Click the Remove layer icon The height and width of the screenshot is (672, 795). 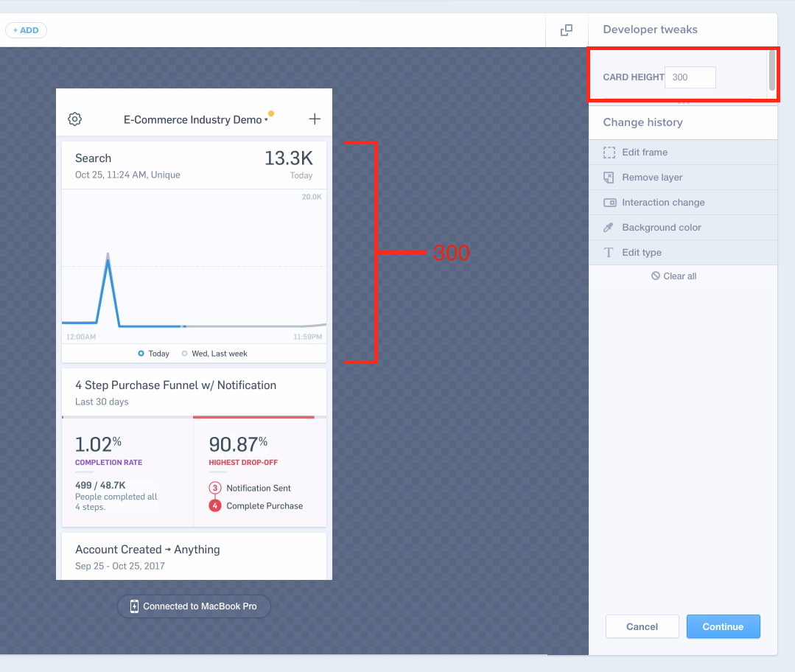609,178
